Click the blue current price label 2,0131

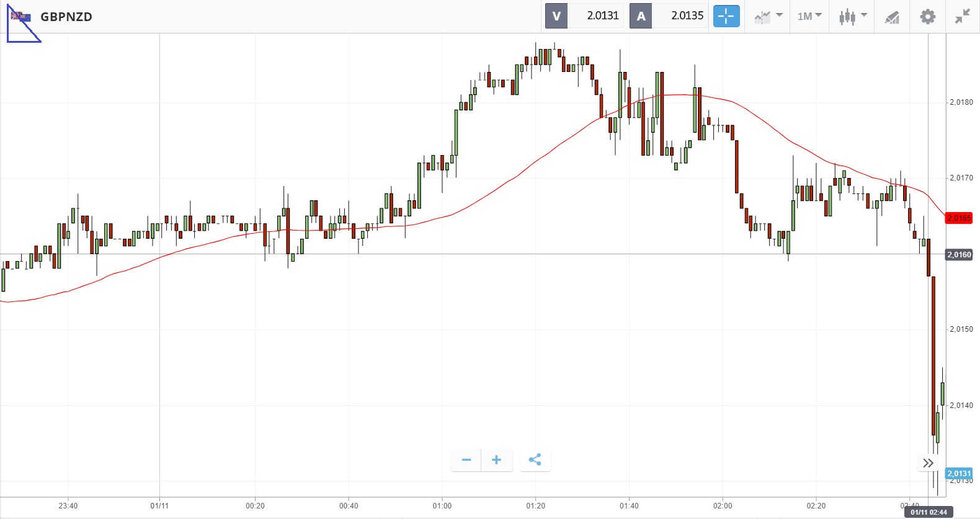959,474
